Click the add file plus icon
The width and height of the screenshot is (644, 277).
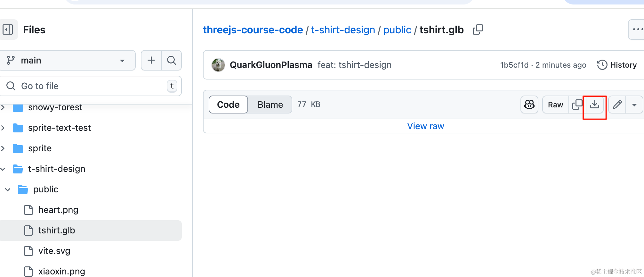click(x=151, y=60)
